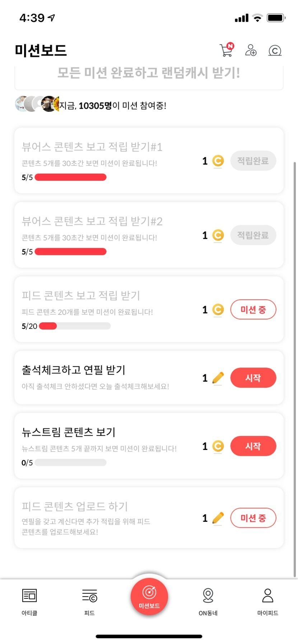Viewport: 298px width, 644px height.
Task: Tap the gold coin on 뉴스트림 mission
Action: click(218, 446)
